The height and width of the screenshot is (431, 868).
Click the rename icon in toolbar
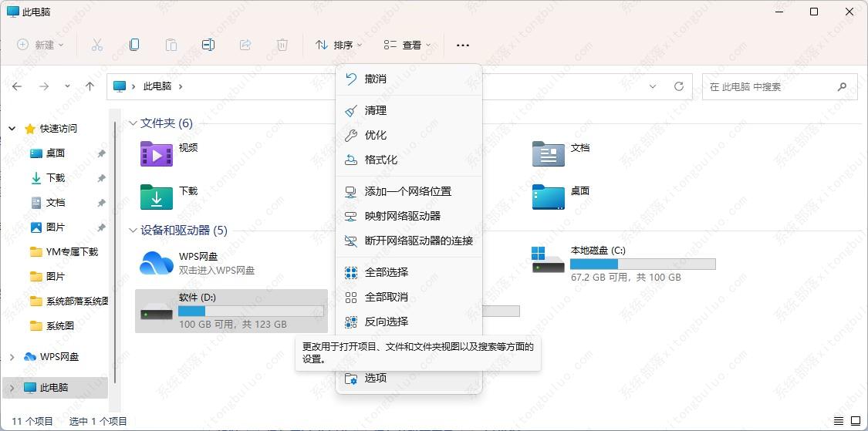coord(208,45)
